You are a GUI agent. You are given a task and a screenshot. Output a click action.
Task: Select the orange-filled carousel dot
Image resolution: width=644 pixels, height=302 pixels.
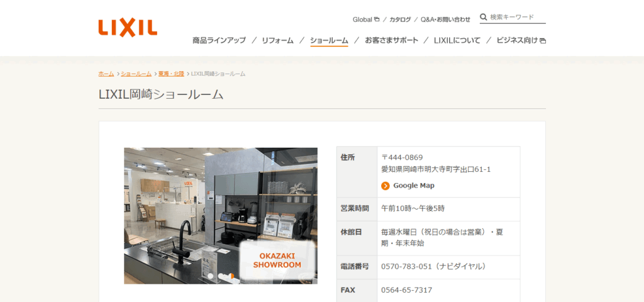231,276
